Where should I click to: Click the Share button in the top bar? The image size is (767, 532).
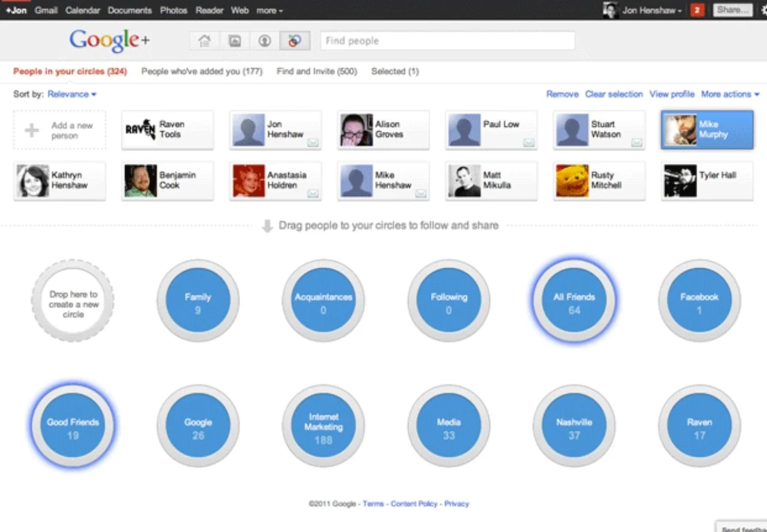point(733,10)
